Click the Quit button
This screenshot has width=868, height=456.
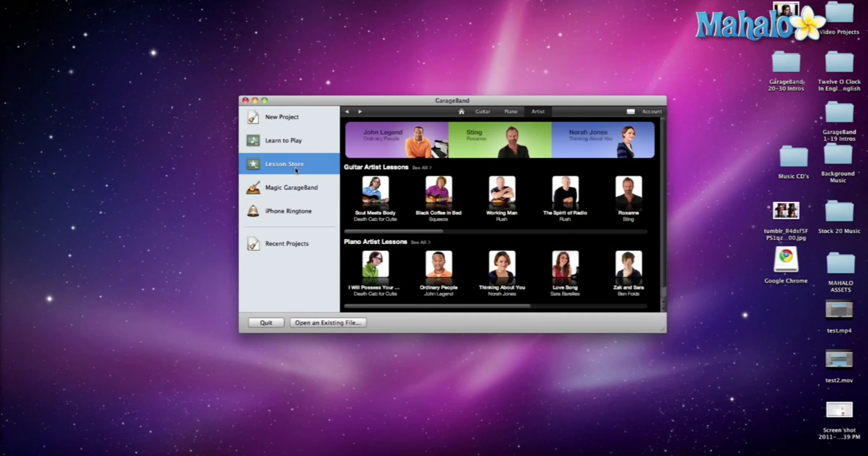pos(266,322)
